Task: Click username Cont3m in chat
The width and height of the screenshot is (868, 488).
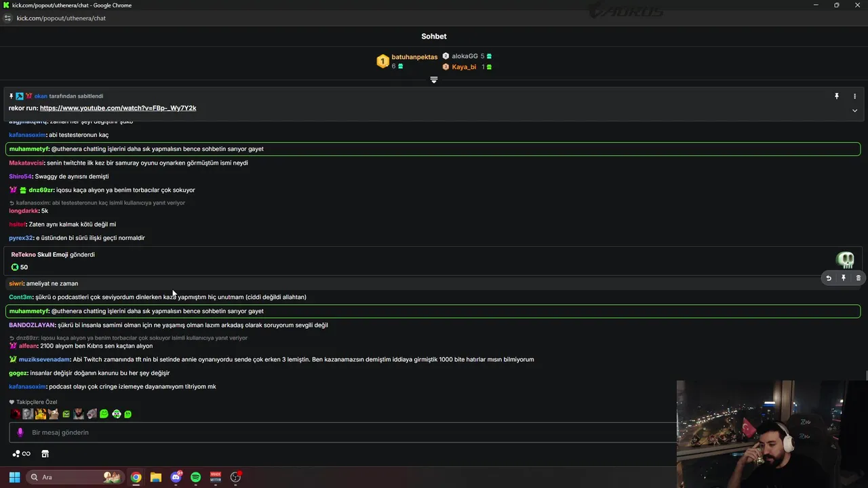Action: pos(21,297)
